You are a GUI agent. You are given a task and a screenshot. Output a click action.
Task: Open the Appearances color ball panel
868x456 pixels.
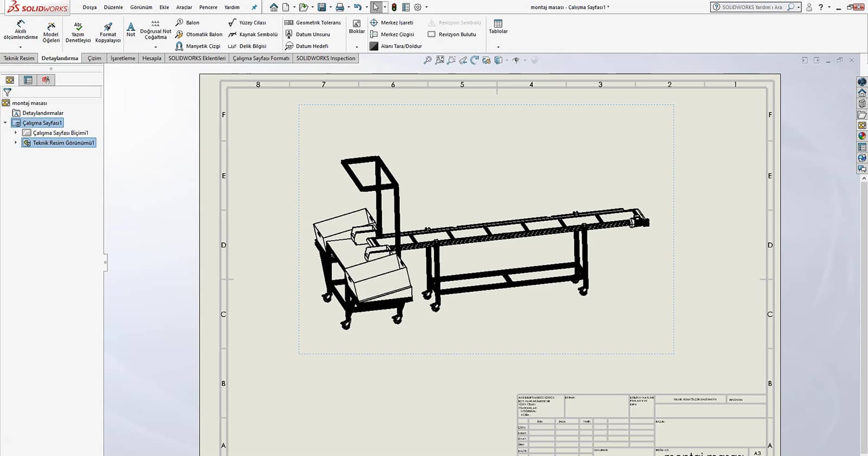point(862,136)
